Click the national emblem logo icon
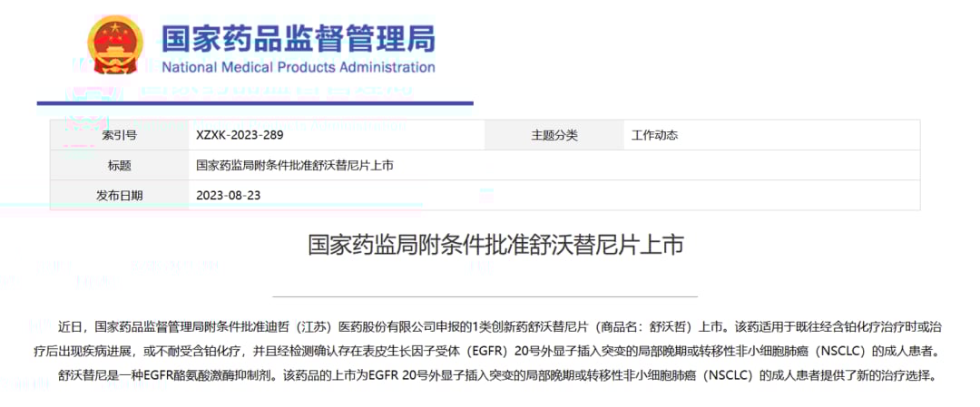980x407 pixels. (115, 46)
